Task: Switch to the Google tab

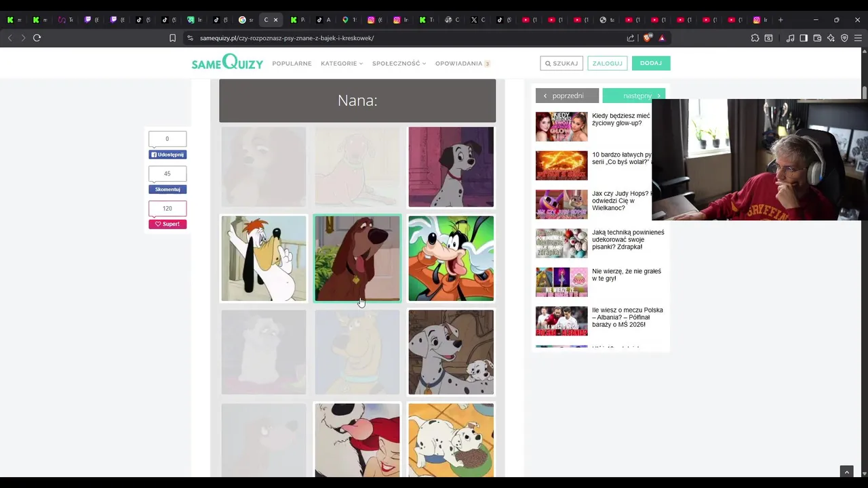Action: pos(245,20)
